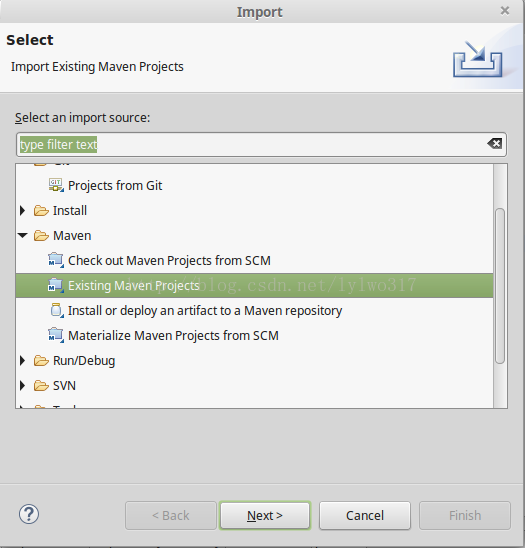Click the Materialize Maven Projects icon
This screenshot has width=525, height=548.
[x=56, y=335]
